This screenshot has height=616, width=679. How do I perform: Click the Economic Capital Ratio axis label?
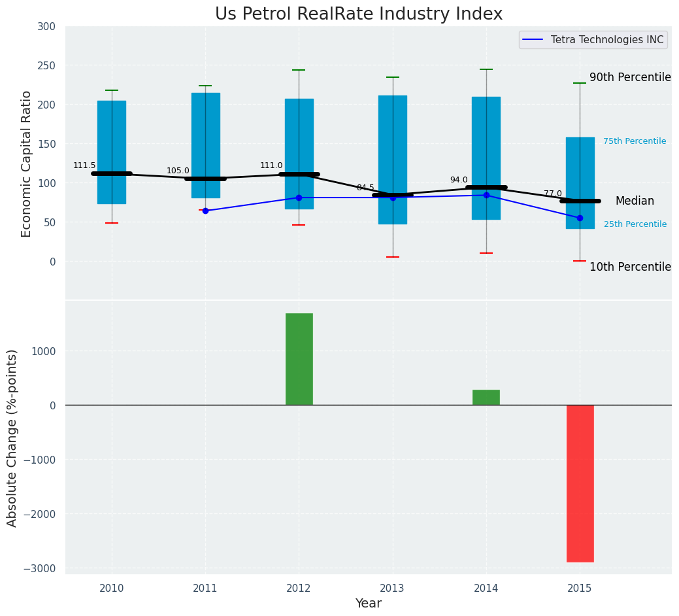coord(27,163)
